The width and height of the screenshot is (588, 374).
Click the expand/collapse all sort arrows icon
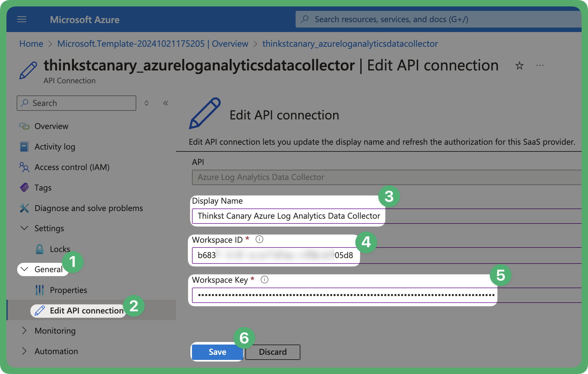coord(147,103)
